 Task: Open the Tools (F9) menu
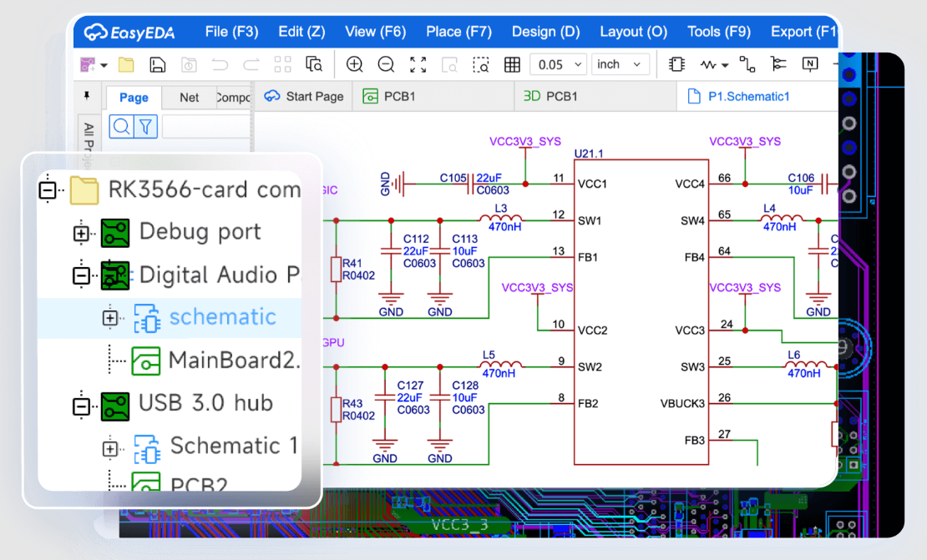coord(719,32)
